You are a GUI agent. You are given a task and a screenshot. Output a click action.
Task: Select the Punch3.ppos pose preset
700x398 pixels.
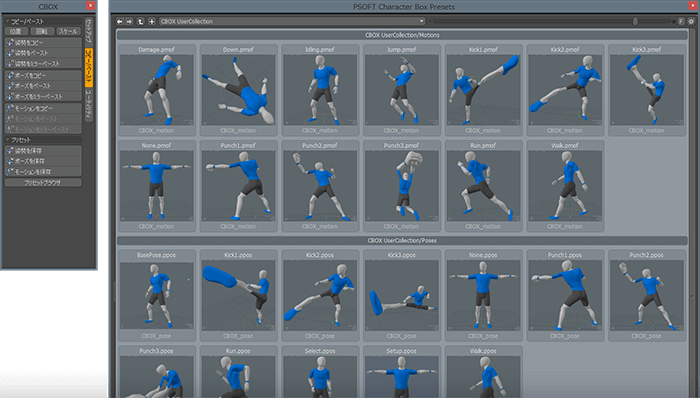pos(157,372)
